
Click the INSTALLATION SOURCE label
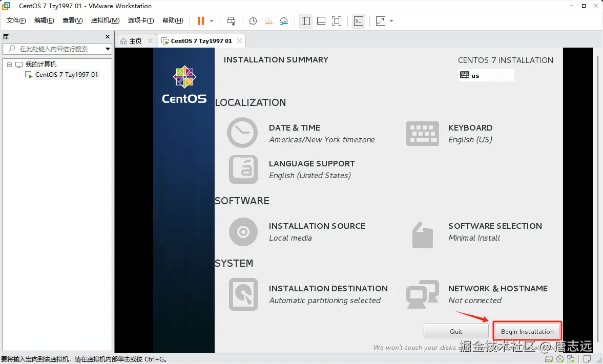coord(317,226)
